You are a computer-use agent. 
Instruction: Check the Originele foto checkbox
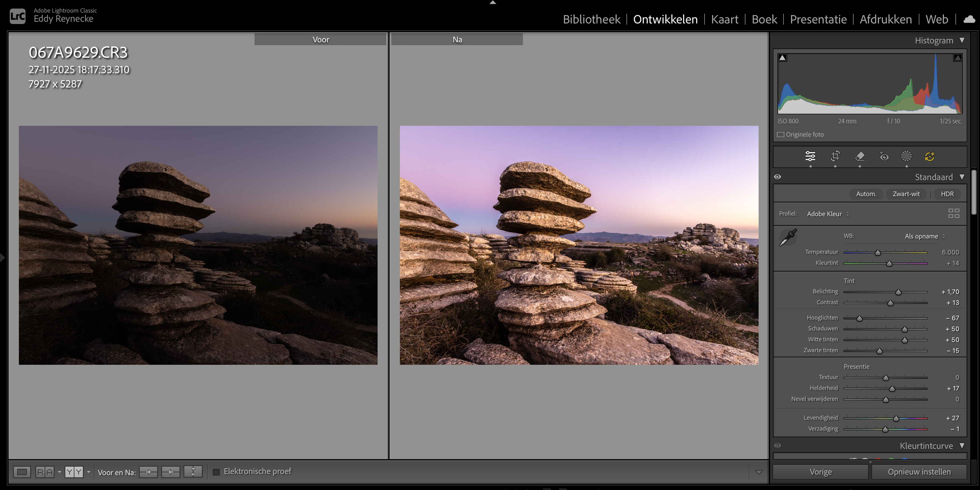[x=781, y=135]
